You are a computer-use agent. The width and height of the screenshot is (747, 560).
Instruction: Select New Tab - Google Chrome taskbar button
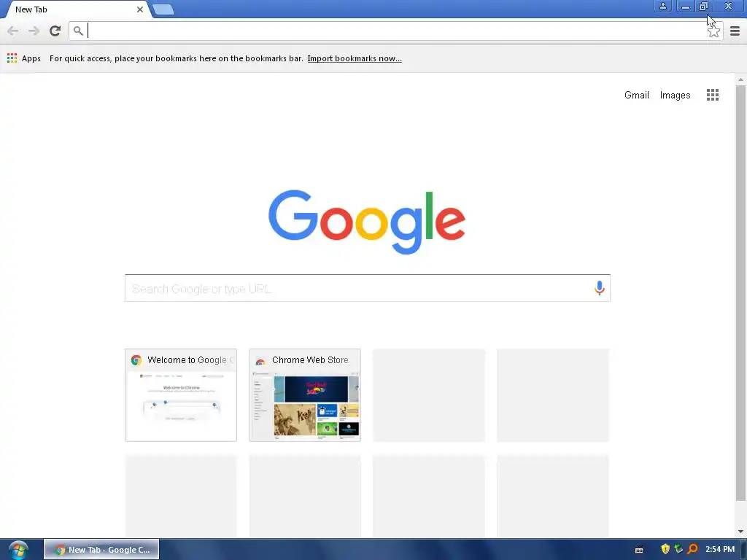[101, 550]
